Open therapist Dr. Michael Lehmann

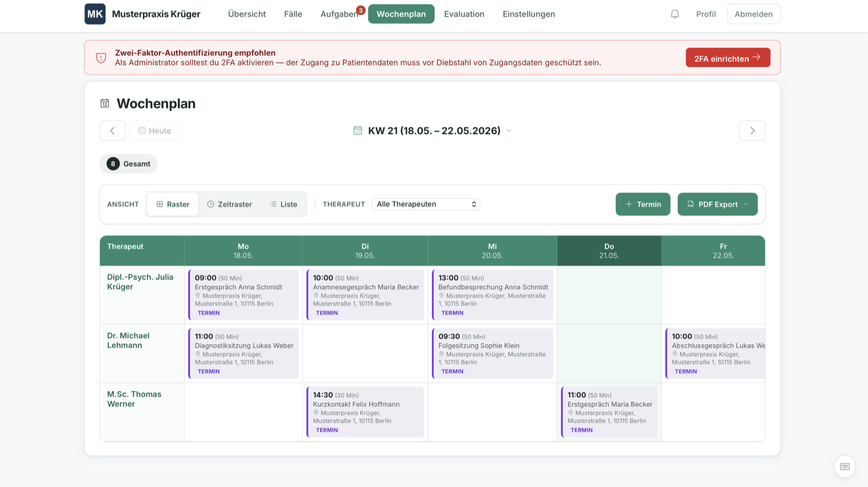128,341
